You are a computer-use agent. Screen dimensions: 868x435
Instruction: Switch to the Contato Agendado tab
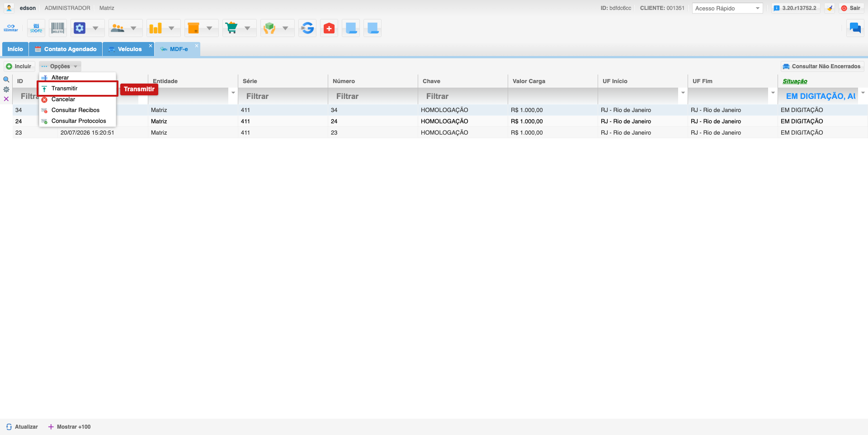point(66,49)
